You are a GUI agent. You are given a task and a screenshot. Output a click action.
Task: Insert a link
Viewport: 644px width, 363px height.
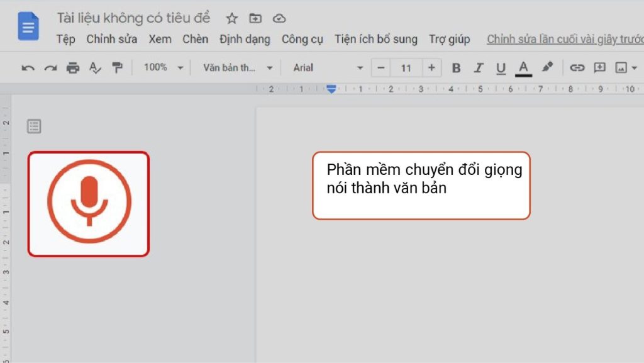click(577, 68)
